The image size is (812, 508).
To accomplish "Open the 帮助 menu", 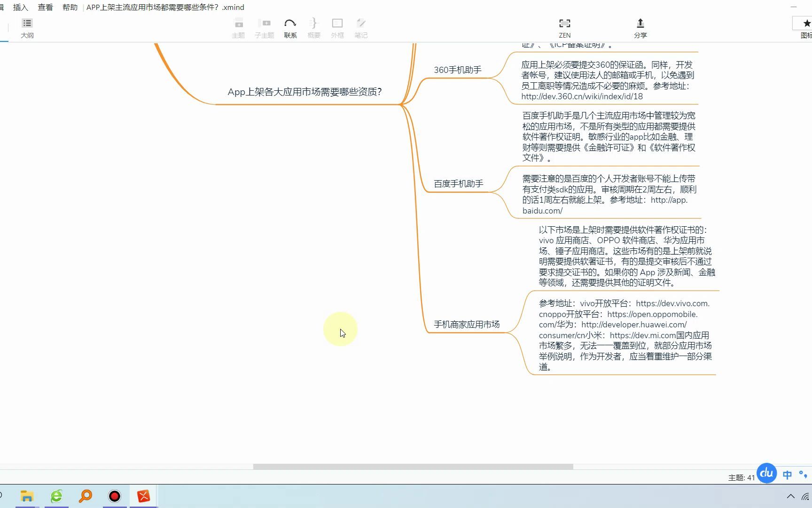I will 70,7.
